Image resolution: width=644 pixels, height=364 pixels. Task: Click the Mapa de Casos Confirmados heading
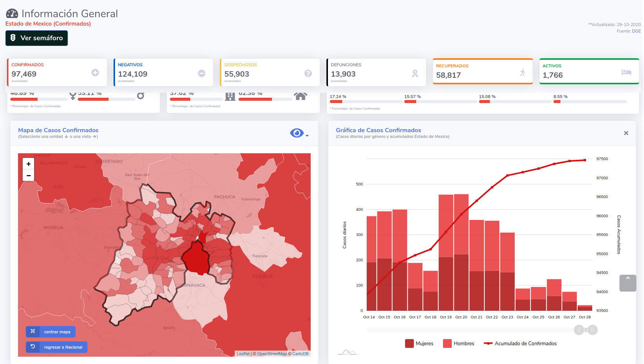click(x=58, y=130)
